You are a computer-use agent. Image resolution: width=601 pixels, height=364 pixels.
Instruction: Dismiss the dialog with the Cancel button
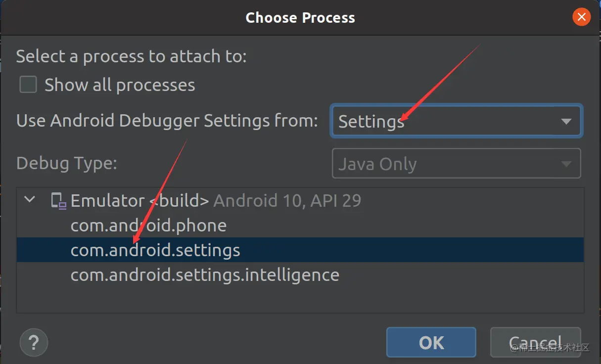click(x=535, y=342)
